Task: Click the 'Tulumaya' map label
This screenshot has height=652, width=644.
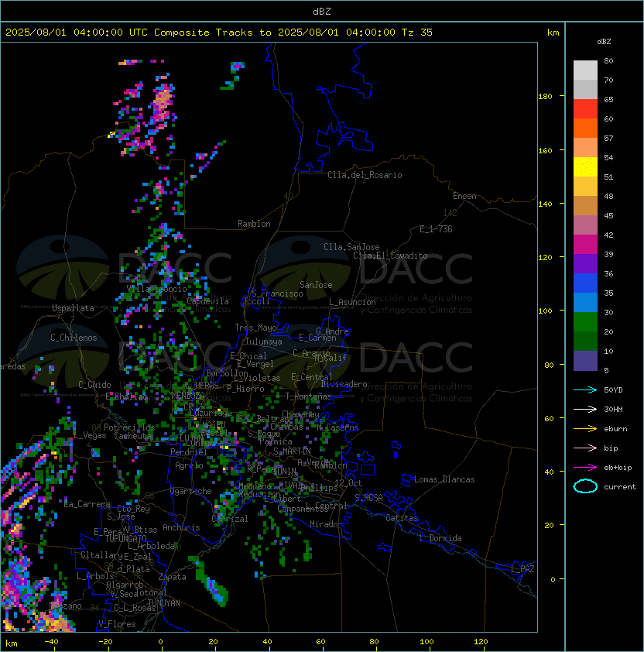Action: point(264,341)
